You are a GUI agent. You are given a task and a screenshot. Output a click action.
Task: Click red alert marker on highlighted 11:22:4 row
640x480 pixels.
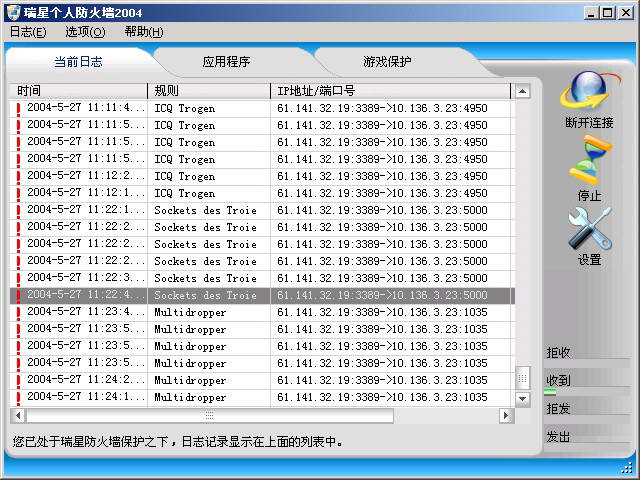tap(18, 296)
